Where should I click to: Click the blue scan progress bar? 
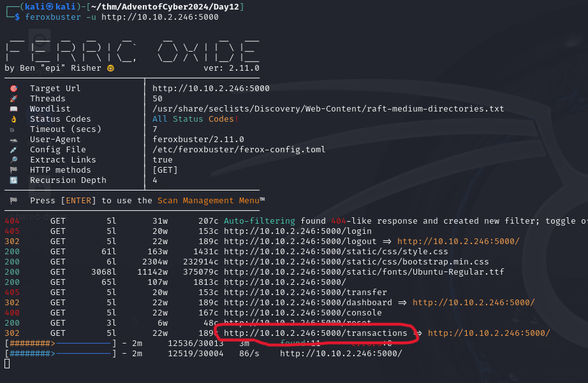click(61, 354)
